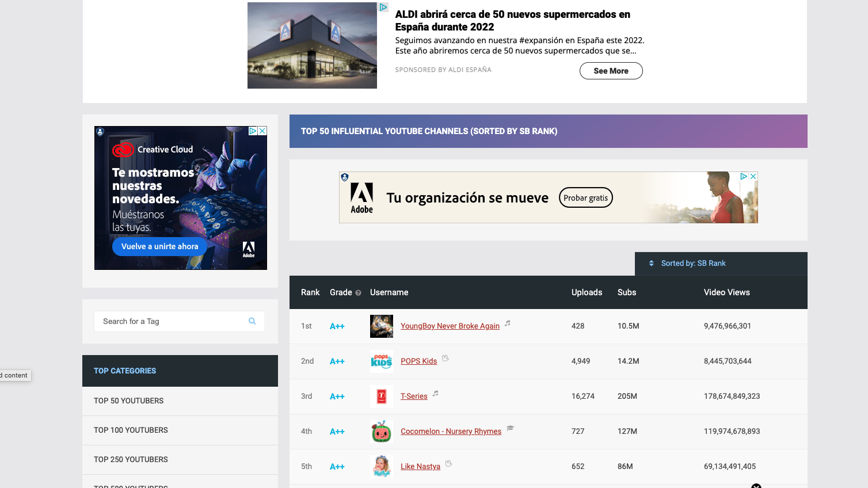This screenshot has width=868, height=488.
Task: Open YoungBoy Never Broke Again link
Action: [x=450, y=326]
